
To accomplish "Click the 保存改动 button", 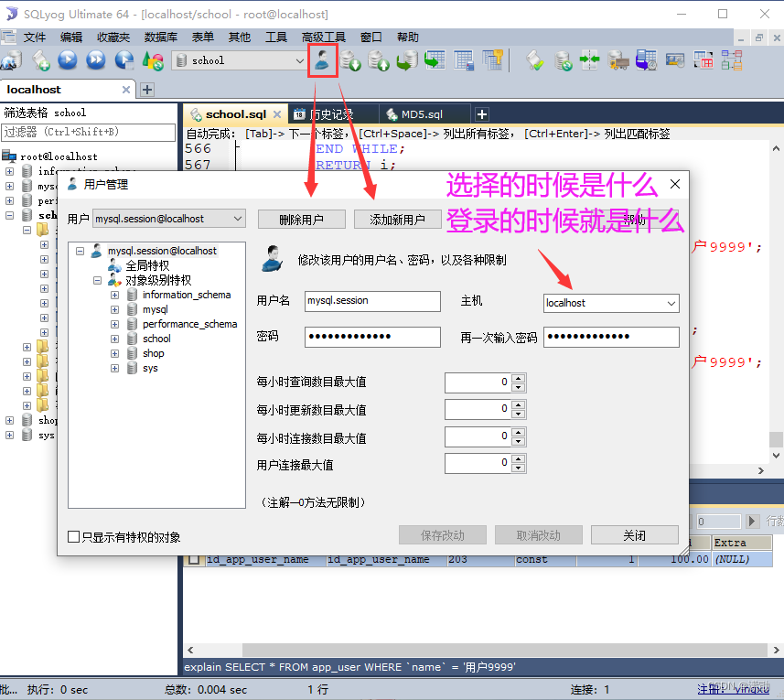I will (x=443, y=535).
